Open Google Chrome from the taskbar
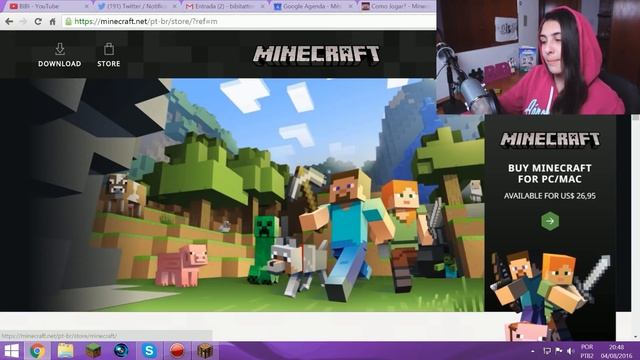 point(37,351)
